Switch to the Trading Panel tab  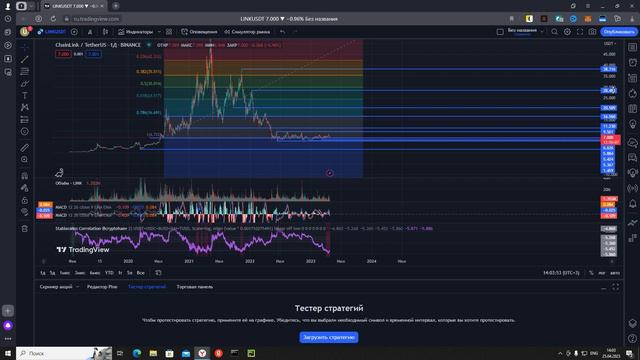(195, 287)
